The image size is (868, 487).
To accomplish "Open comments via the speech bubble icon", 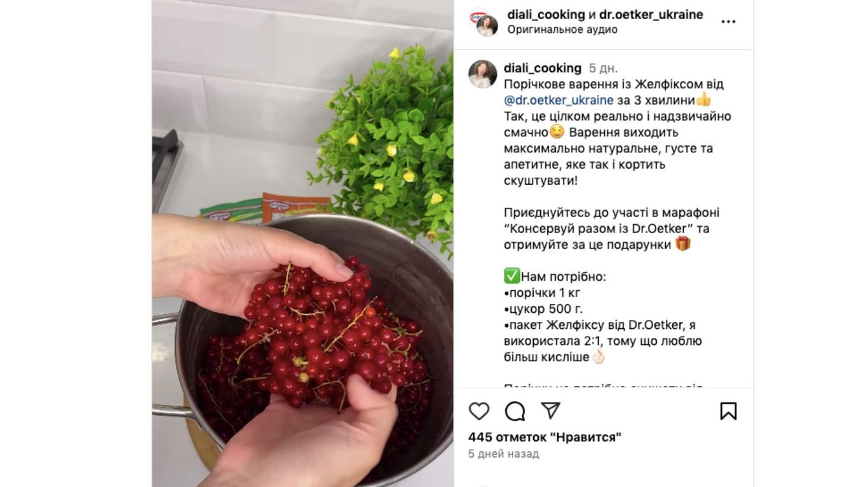I will click(x=515, y=411).
